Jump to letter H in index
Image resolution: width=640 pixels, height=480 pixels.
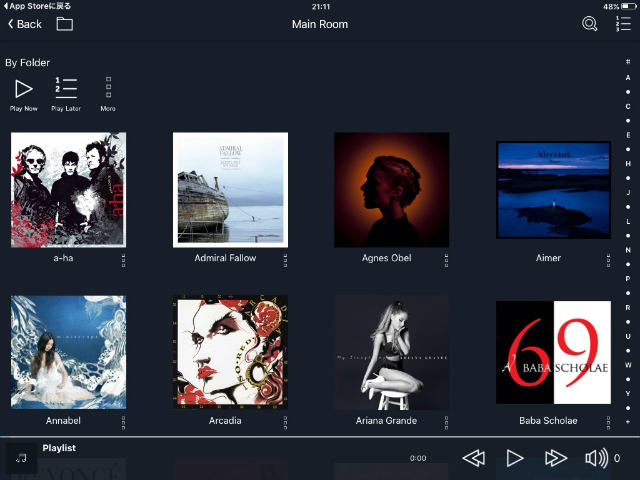point(628,163)
